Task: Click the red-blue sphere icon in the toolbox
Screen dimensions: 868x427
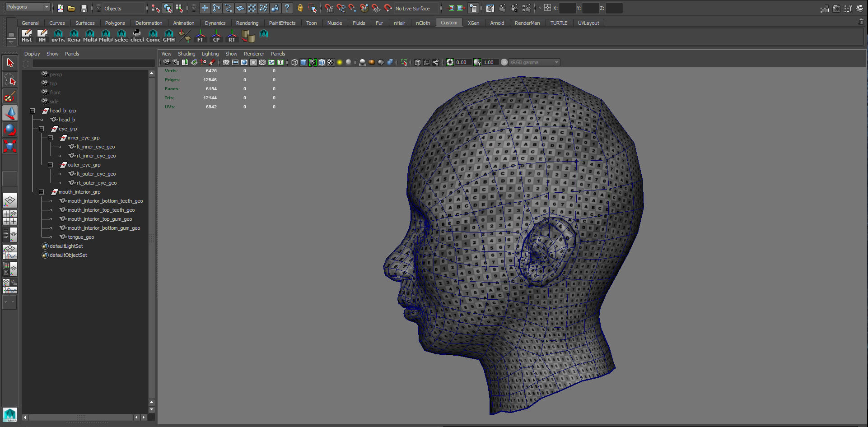Action: click(x=10, y=130)
